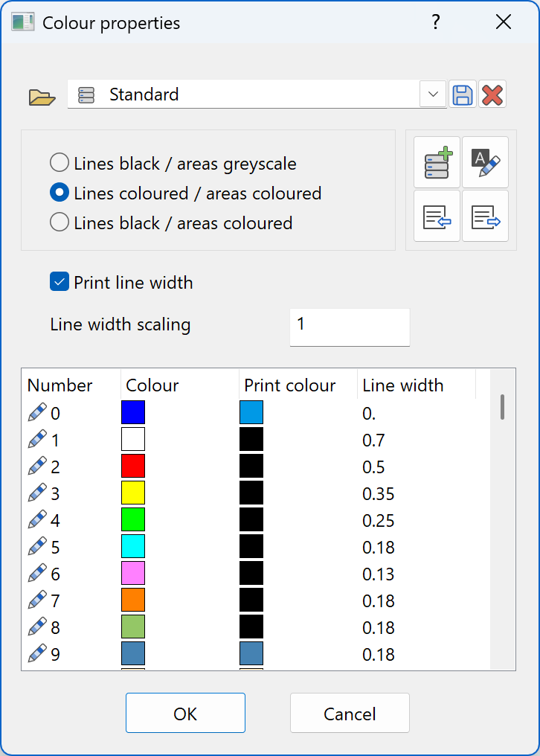Viewport: 540px width, 756px height.
Task: Open a colour table file
Action: (x=42, y=94)
